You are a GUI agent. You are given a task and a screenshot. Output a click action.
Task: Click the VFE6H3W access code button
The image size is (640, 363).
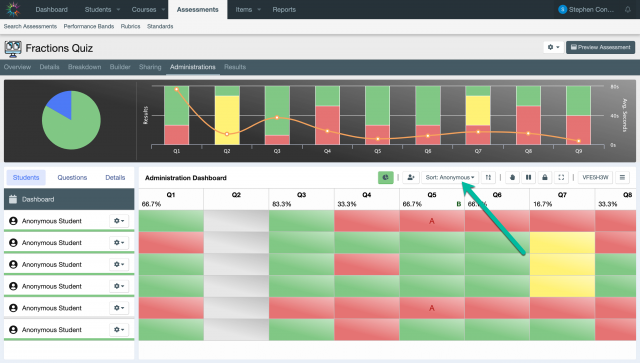click(595, 178)
